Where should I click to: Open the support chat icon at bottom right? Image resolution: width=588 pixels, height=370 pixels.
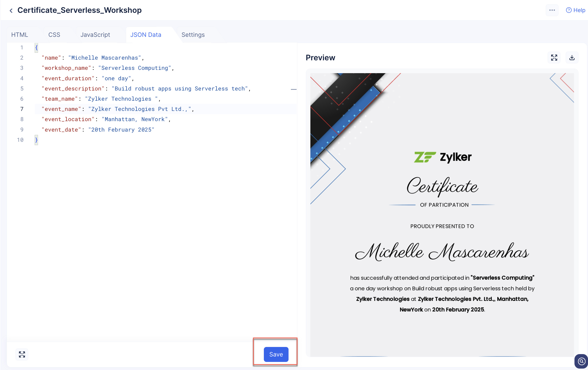coord(581,361)
